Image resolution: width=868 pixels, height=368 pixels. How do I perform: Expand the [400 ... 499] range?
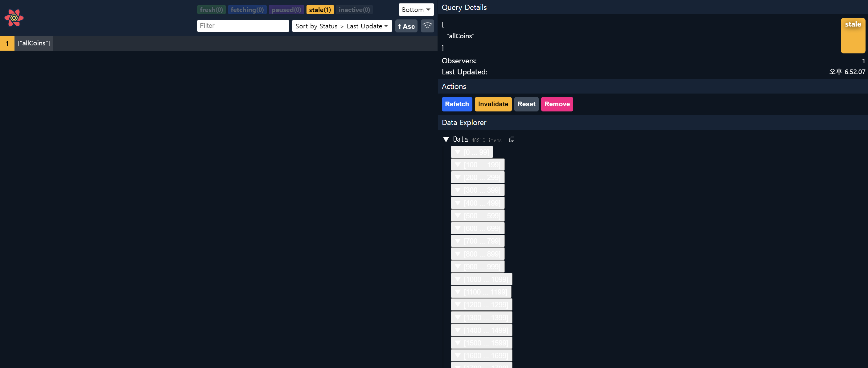click(x=477, y=203)
